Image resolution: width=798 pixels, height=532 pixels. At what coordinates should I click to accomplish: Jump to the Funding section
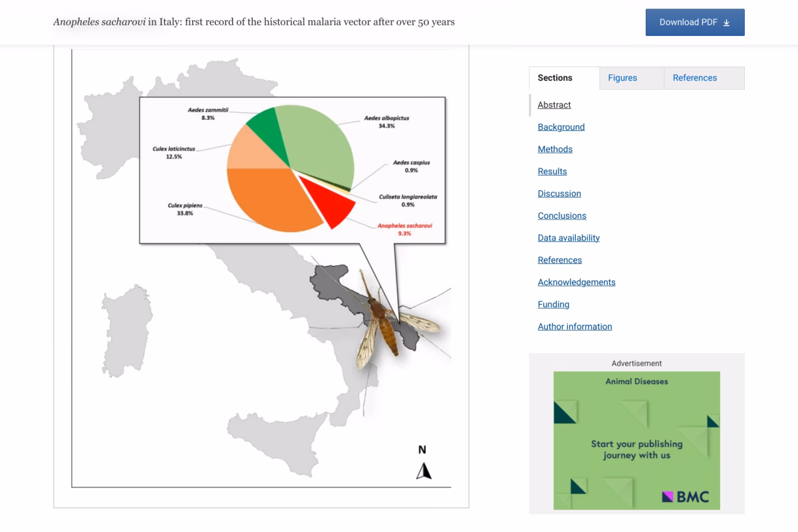553,305
